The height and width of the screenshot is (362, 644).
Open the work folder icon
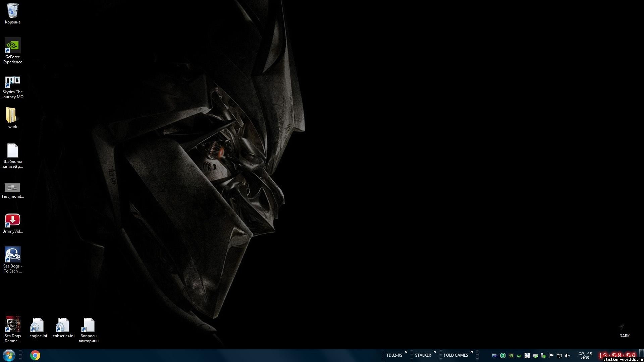pos(12,118)
